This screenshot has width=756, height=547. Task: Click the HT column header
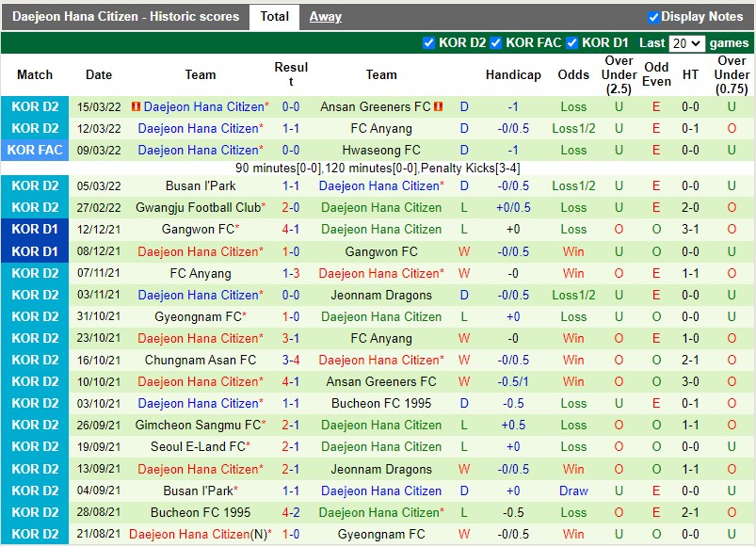tap(690, 74)
